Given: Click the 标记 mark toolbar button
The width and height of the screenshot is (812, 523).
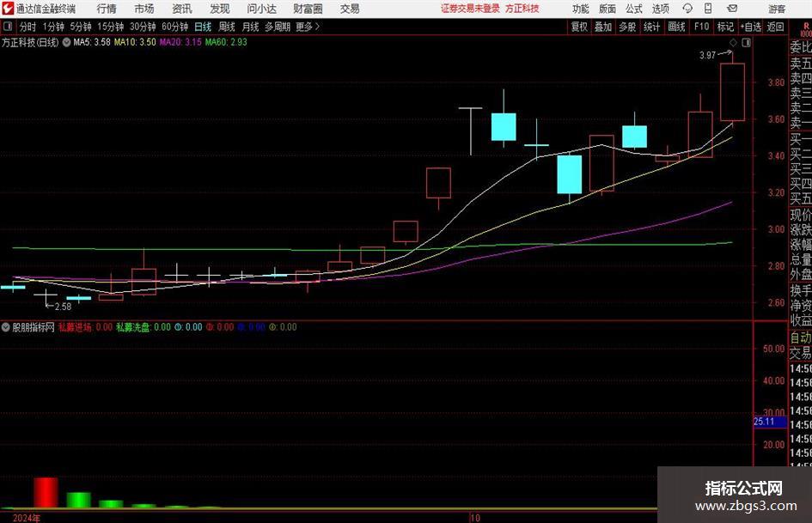Looking at the screenshot, I should click(x=725, y=27).
